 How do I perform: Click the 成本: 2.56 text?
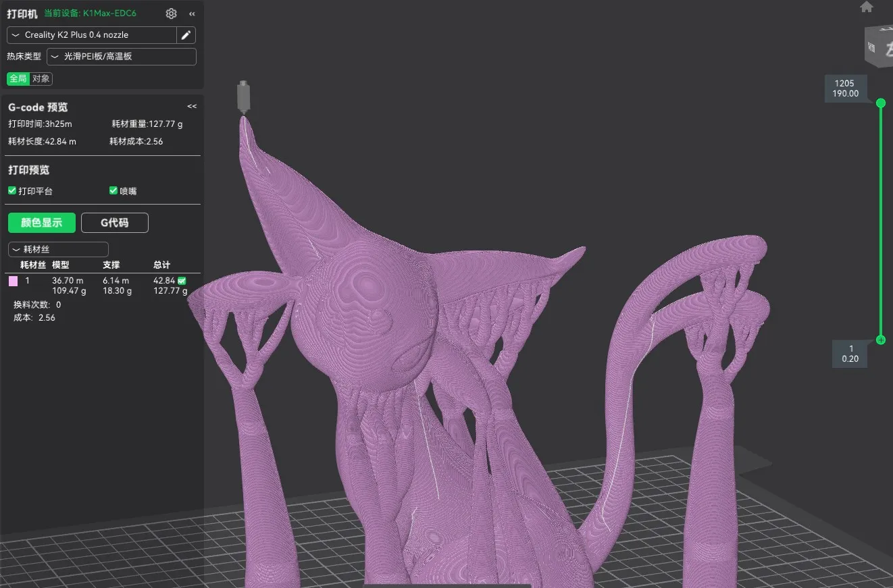(x=34, y=318)
